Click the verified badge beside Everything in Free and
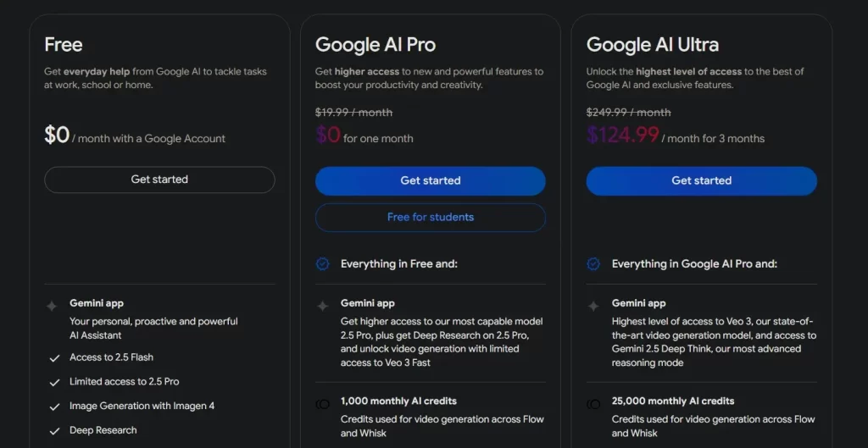The image size is (868, 448). pos(322,264)
